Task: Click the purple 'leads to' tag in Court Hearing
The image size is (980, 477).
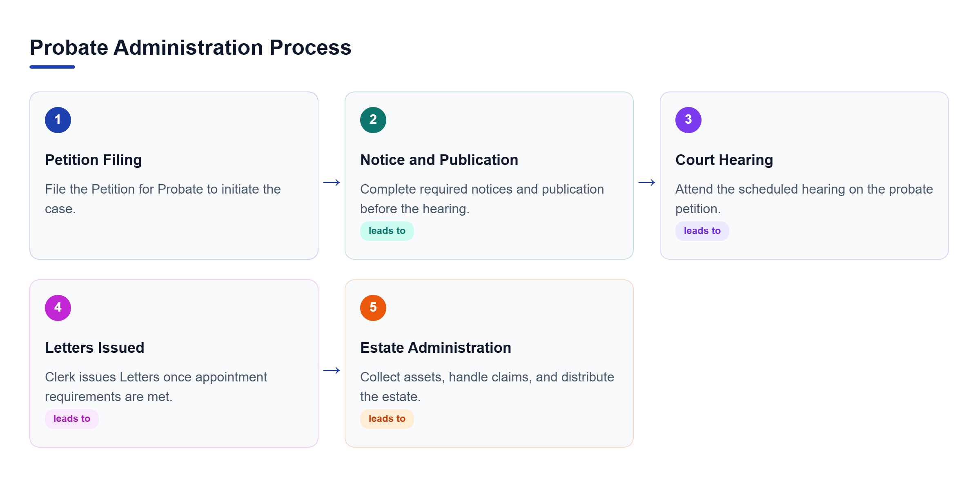Action: coord(702,231)
